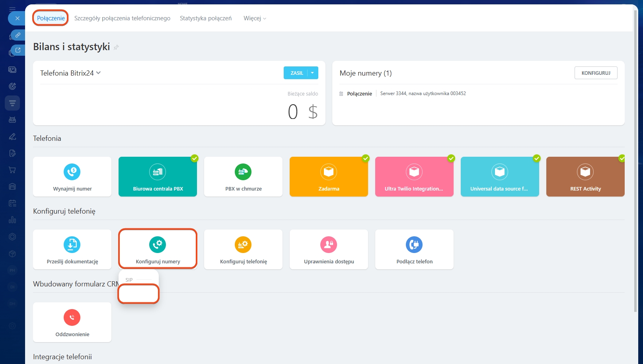
Task: Select the PBX w chmurze icon
Action: (243, 172)
